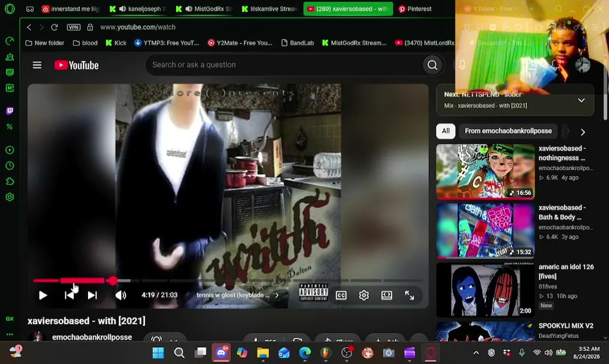Screen dimensions: 609x364
Task: Skip to the previous video
Action: tap(69, 295)
